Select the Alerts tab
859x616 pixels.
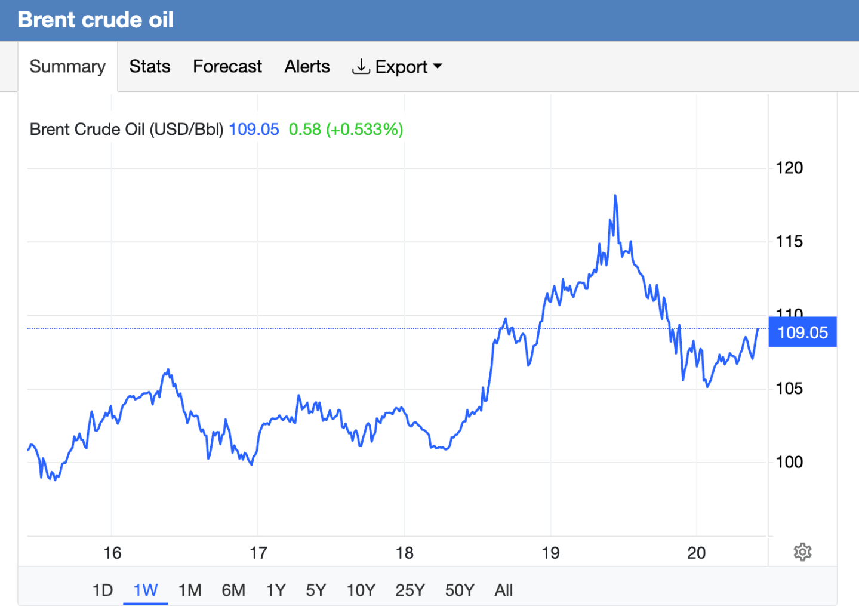(307, 67)
